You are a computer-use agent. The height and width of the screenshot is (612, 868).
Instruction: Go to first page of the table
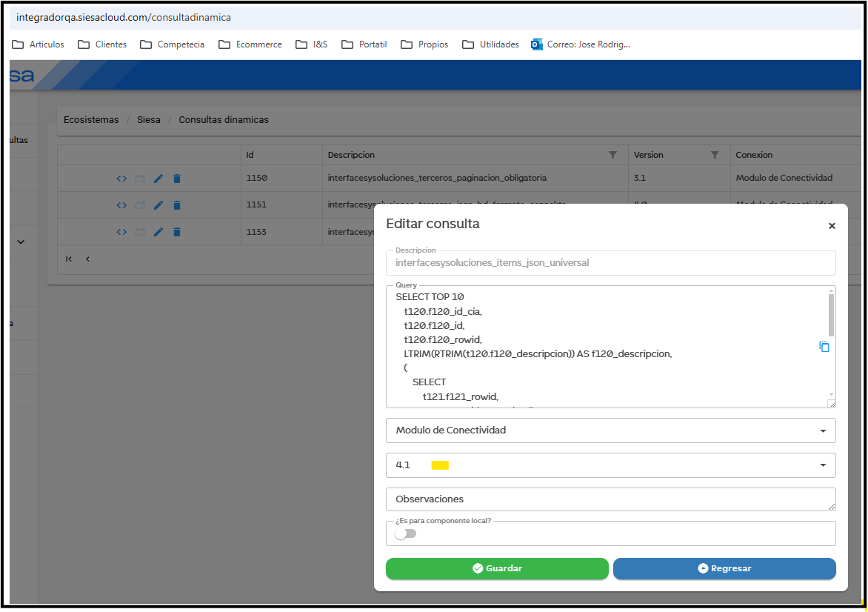[x=69, y=259]
